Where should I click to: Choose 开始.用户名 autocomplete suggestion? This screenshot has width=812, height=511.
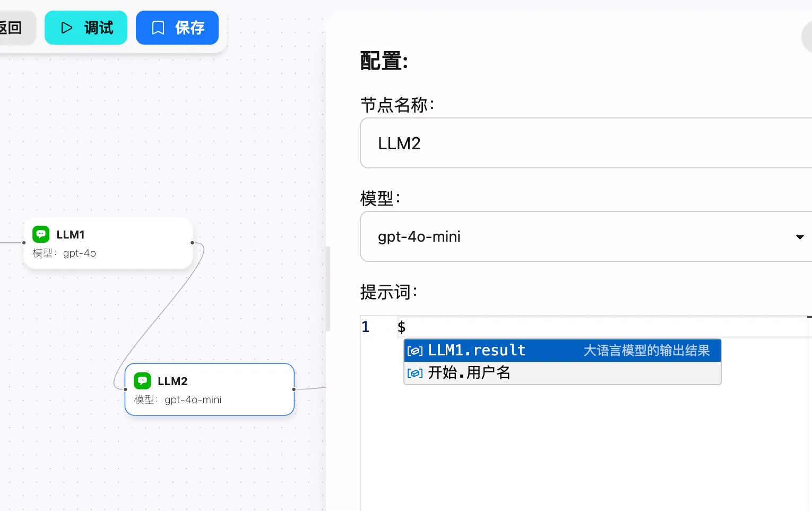563,373
